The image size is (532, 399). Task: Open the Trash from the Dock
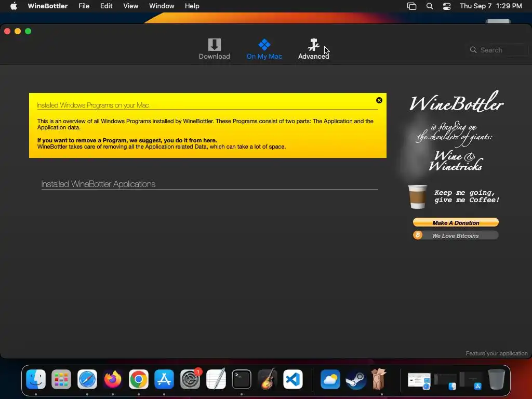pos(496,379)
